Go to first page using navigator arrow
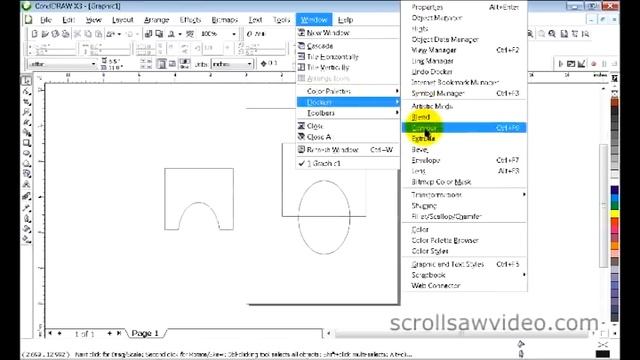The width and height of the screenshot is (640, 360). (50, 333)
